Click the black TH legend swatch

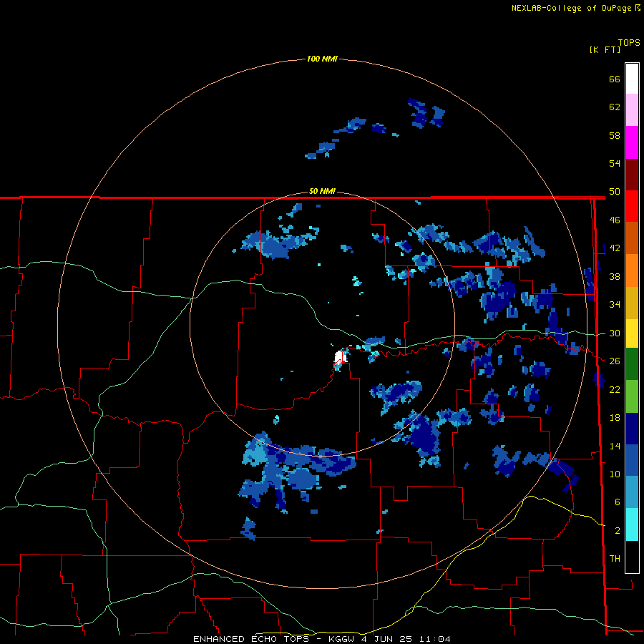coord(632,557)
